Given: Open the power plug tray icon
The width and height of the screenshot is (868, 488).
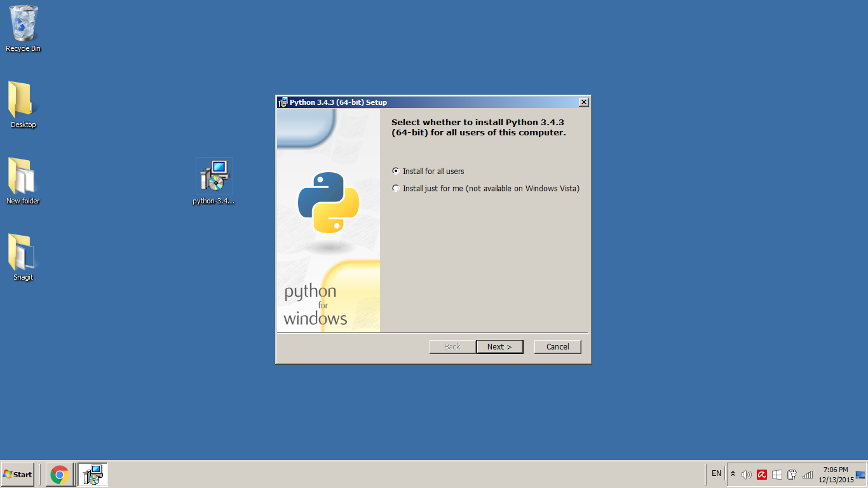Looking at the screenshot, I should pyautogui.click(x=792, y=475).
